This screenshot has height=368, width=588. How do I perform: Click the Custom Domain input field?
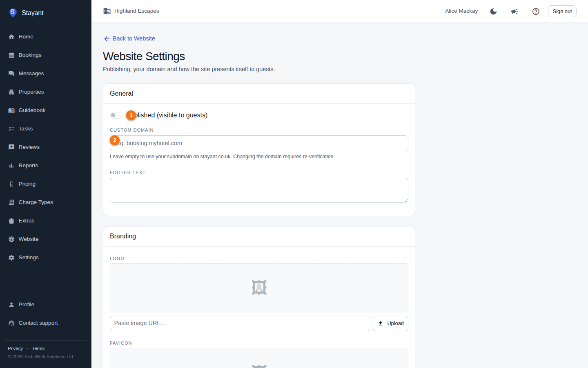[x=259, y=143]
